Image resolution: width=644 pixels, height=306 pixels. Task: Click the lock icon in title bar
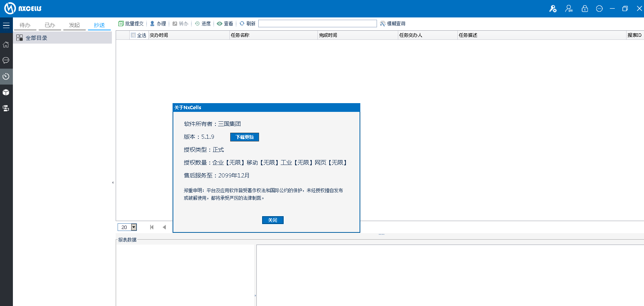pyautogui.click(x=585, y=9)
